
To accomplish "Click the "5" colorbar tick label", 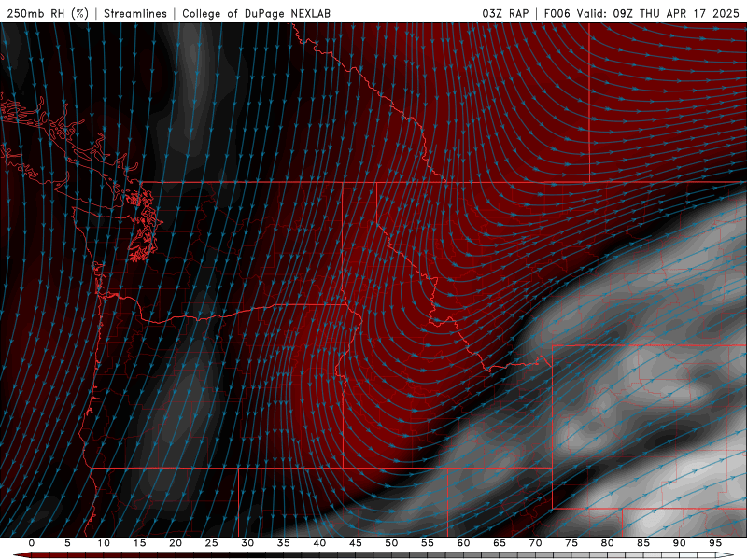I will (x=67, y=543).
